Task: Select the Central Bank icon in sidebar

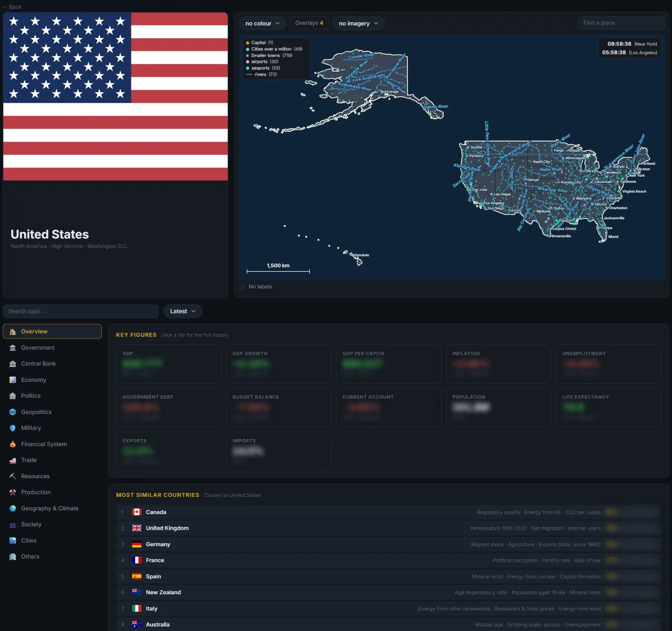Action: [x=13, y=364]
